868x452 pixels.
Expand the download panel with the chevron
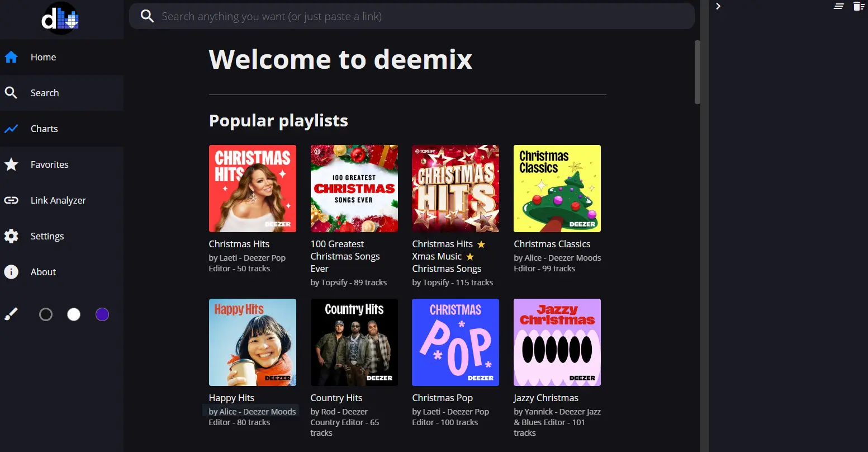point(718,6)
